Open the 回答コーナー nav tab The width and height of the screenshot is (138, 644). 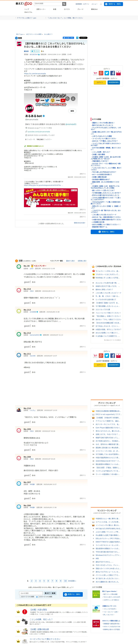[x=41, y=9]
